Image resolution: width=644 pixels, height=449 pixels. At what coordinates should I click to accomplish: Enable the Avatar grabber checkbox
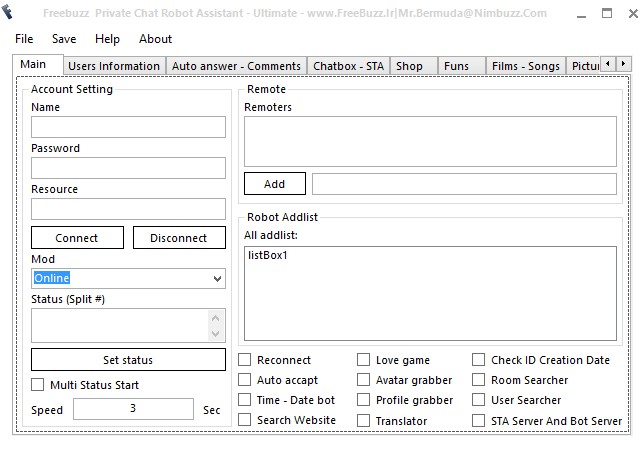[x=363, y=380]
